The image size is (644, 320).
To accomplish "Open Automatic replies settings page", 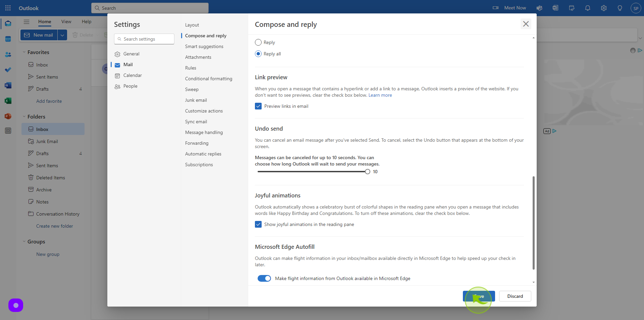I will [203, 154].
